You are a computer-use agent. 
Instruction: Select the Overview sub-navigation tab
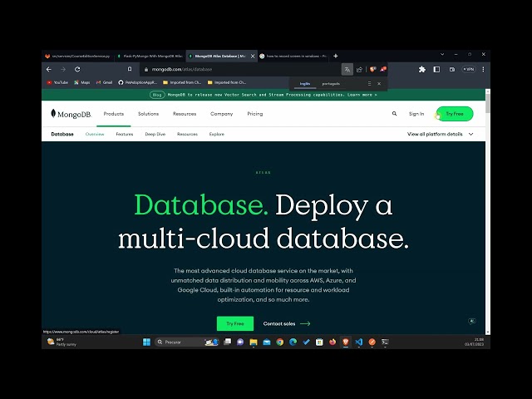click(x=95, y=134)
